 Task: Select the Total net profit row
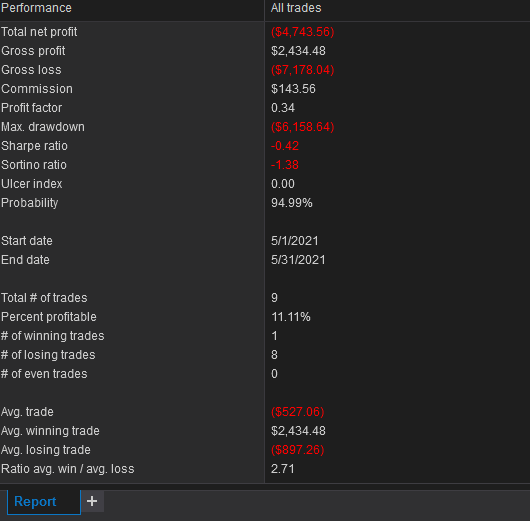coord(265,32)
